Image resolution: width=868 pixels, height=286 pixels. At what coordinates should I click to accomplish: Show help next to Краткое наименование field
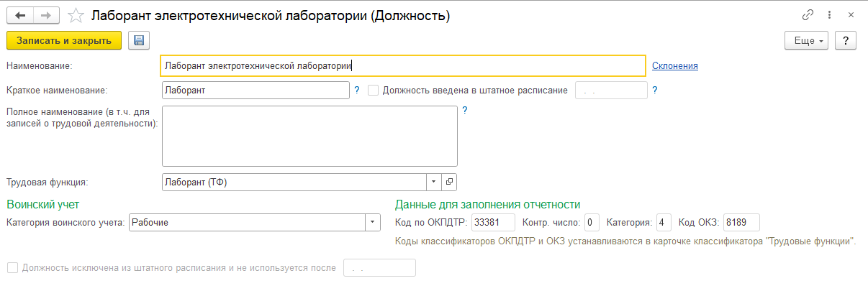click(x=357, y=91)
